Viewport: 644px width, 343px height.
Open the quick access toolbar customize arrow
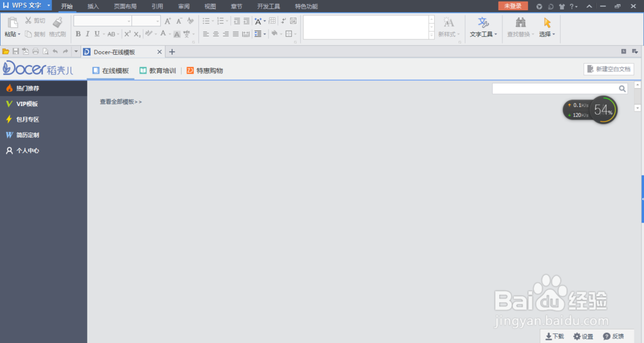pos(76,51)
